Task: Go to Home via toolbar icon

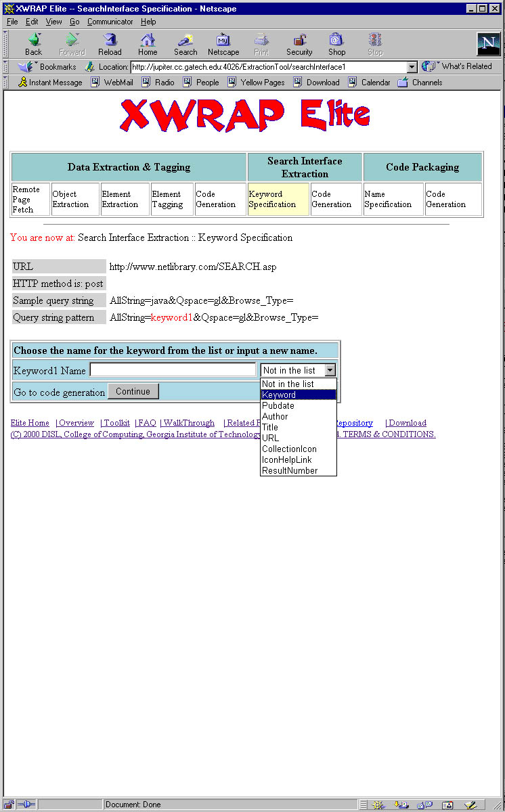Action: (148, 41)
